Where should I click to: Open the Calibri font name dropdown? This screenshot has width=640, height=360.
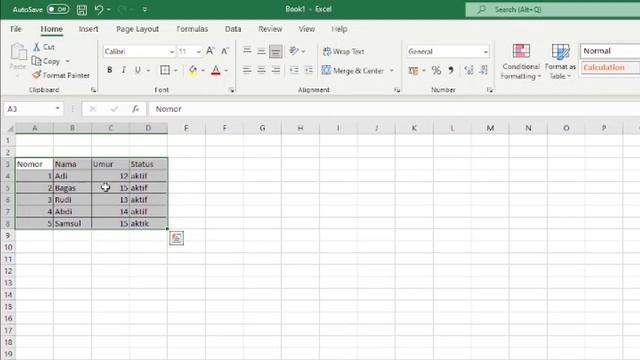tap(172, 52)
